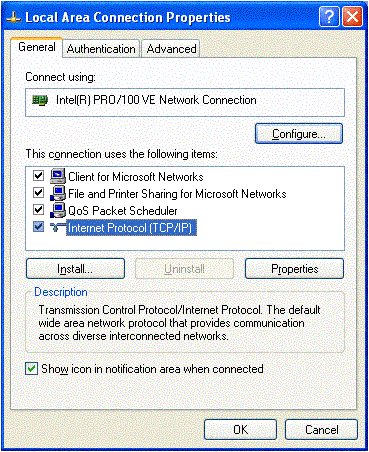The width and height of the screenshot is (369, 452).
Task: Click the Intel PRO/100 network adapter icon
Action: coord(40,100)
